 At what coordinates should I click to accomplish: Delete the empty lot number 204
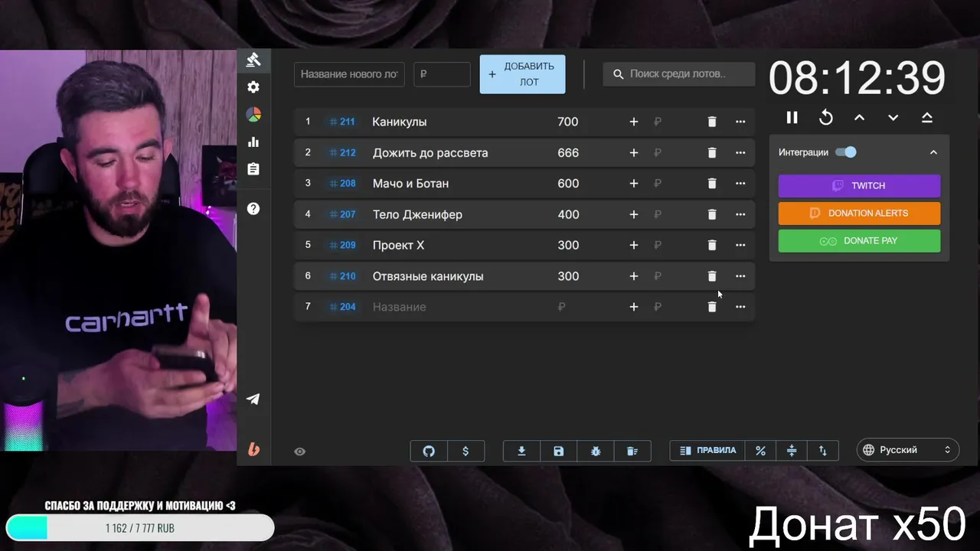pos(712,307)
